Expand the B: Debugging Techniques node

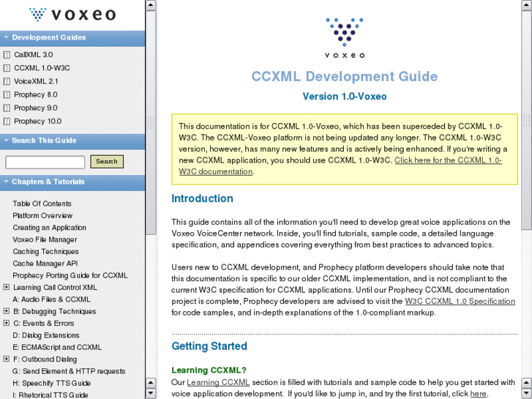(6, 311)
